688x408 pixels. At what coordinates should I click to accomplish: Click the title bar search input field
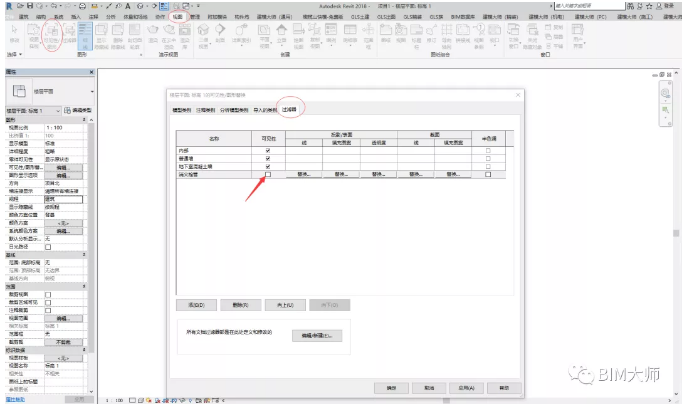pos(589,6)
